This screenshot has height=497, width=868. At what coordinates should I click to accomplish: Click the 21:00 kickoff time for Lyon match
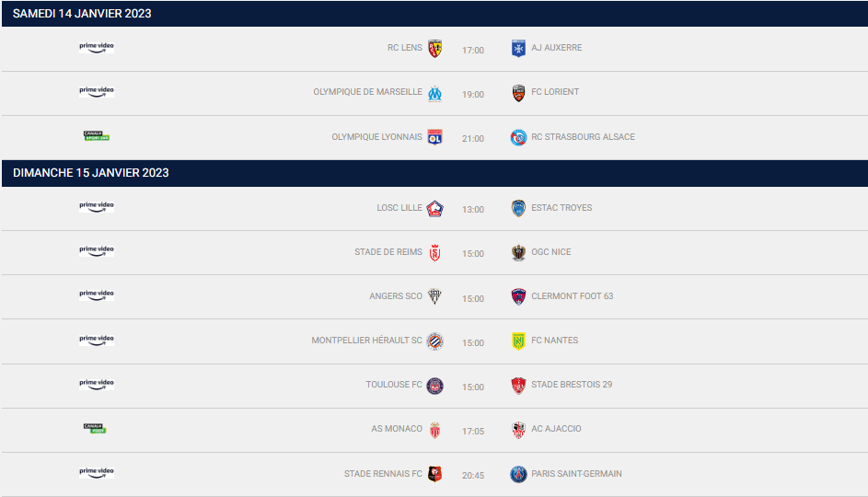point(473,139)
